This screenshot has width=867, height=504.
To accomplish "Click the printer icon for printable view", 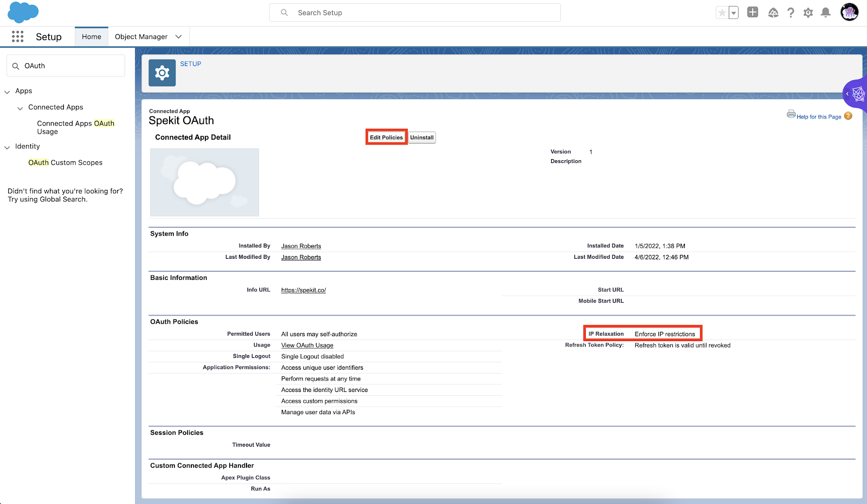I will pyautogui.click(x=791, y=114).
